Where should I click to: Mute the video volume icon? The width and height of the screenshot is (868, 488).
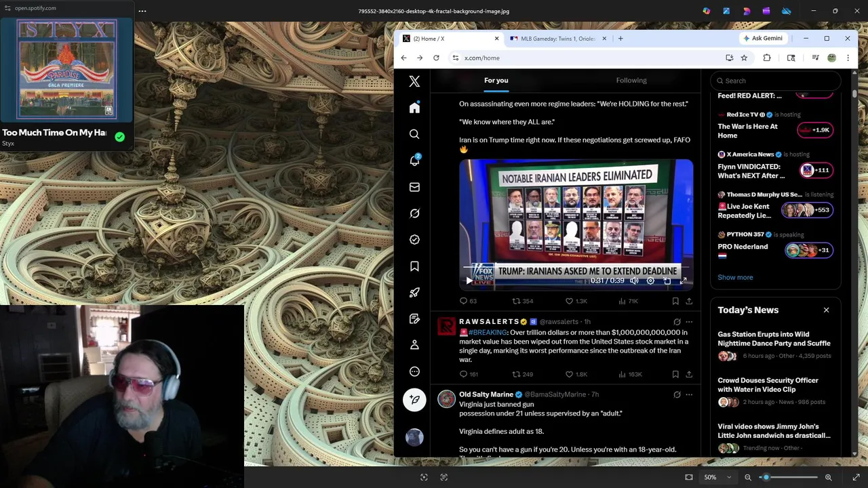click(x=634, y=281)
